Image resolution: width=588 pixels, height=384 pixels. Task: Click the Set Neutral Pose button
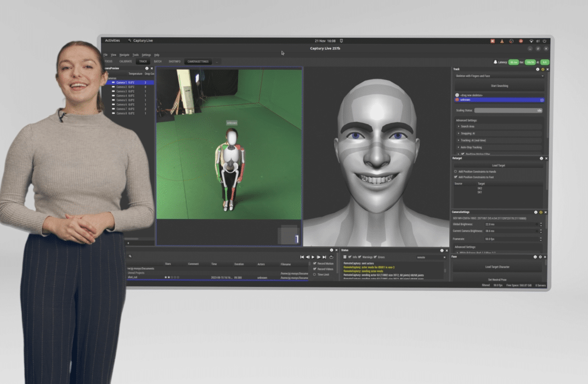point(497,279)
